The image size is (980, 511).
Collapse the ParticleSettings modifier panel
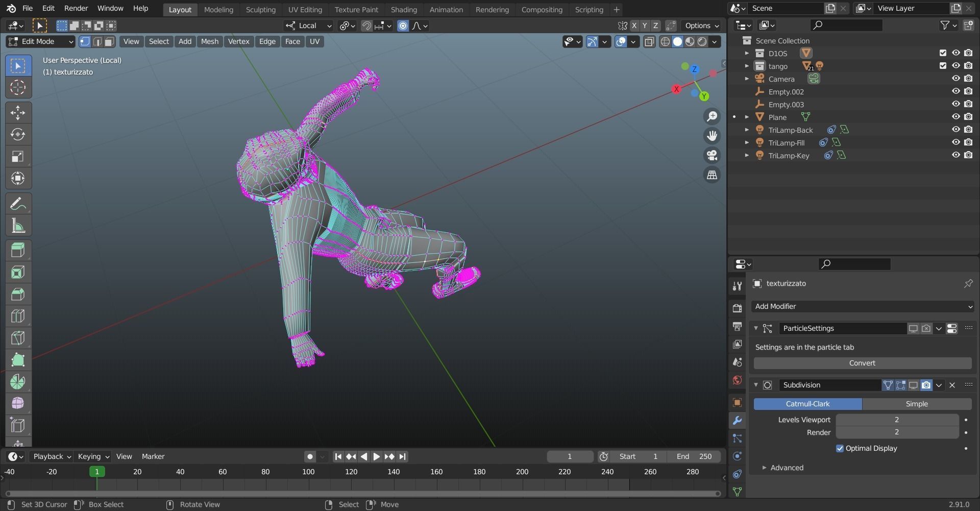click(756, 328)
